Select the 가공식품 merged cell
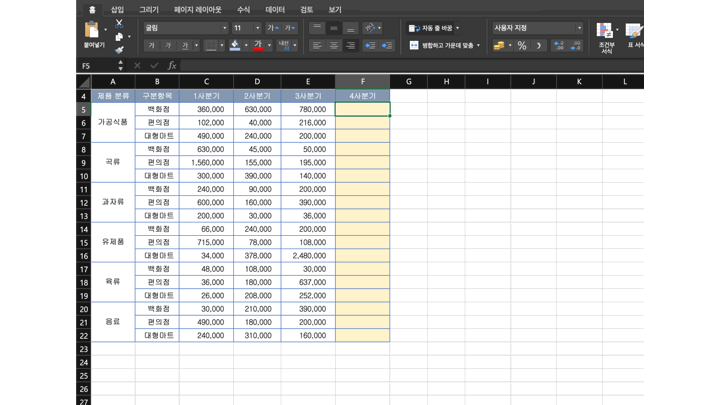 pyautogui.click(x=113, y=123)
